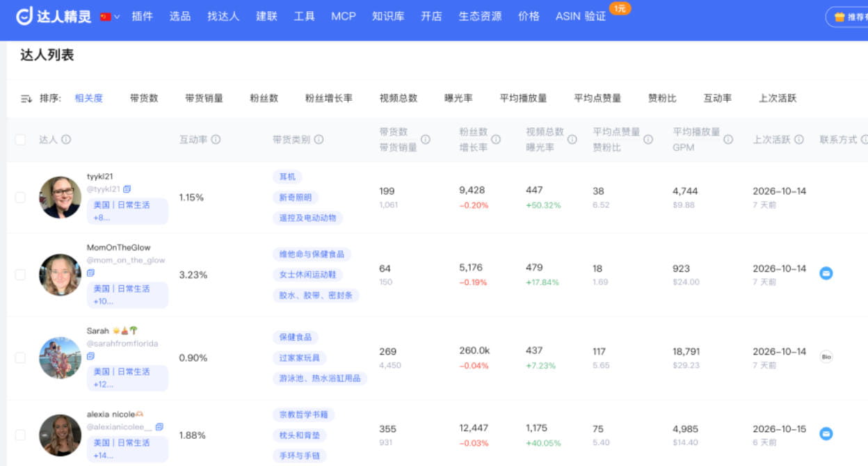
Task: Open 选品 in top navigation
Action: point(179,16)
